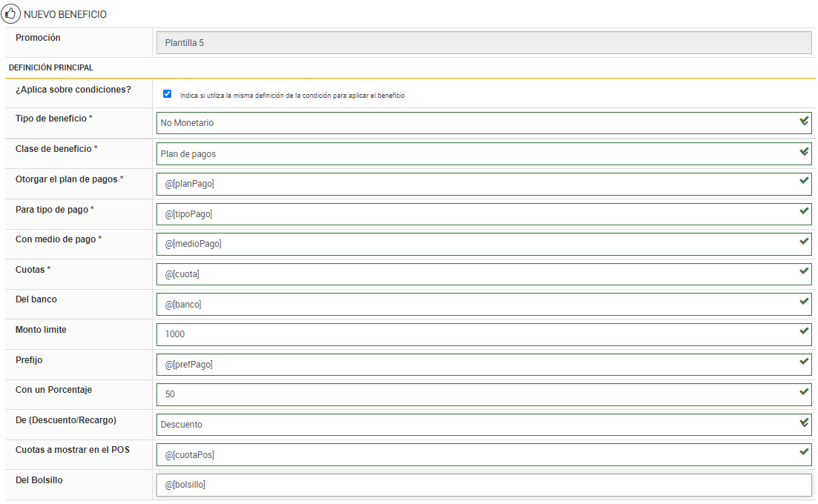Click the validation checkmark in Cuotas field

tap(804, 271)
